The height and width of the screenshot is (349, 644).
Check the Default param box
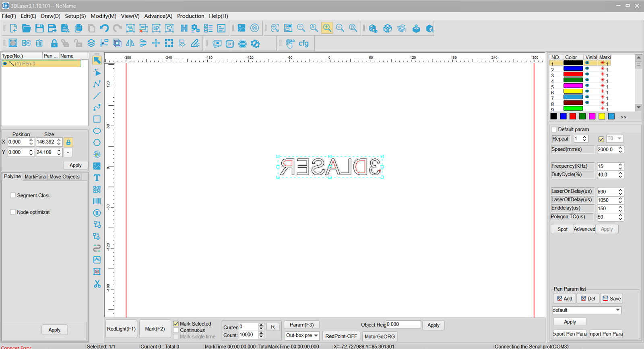tap(554, 129)
